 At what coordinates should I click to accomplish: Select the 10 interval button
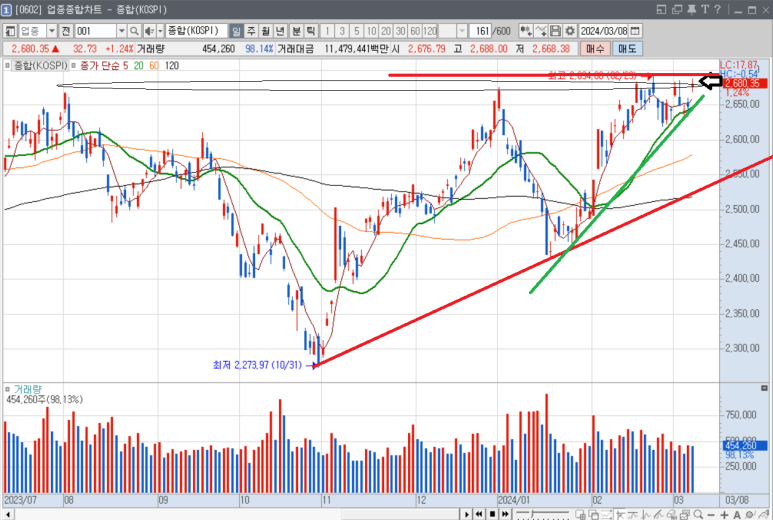(x=371, y=31)
